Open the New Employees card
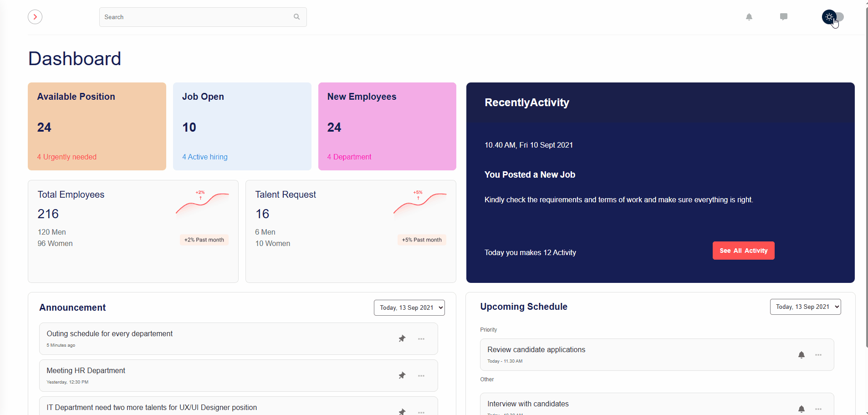Viewport: 868px width, 415px height. coord(387,126)
